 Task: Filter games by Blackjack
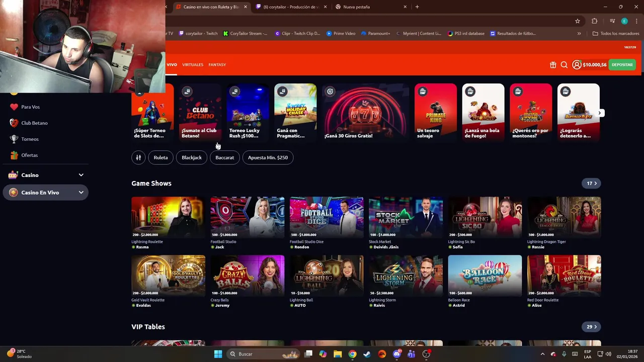pos(192,157)
